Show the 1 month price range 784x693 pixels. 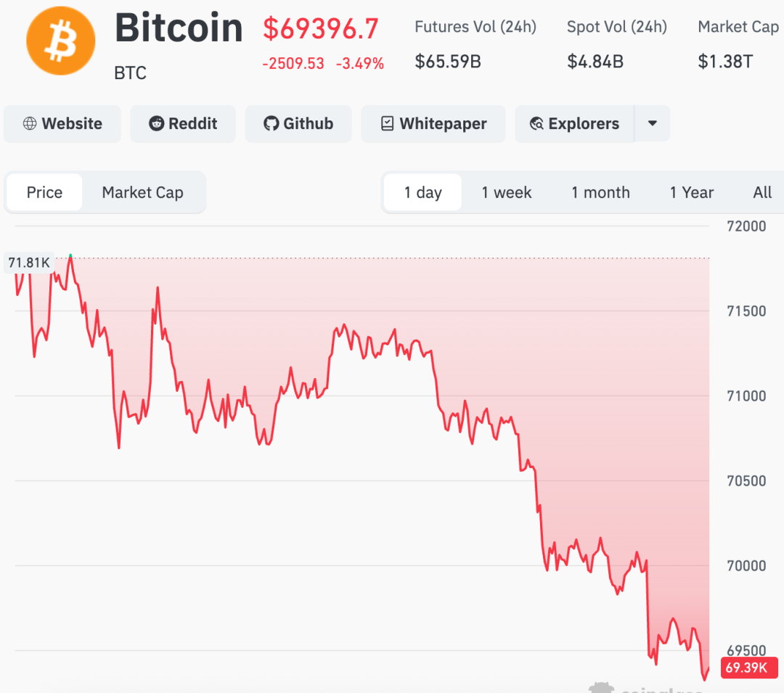click(600, 192)
